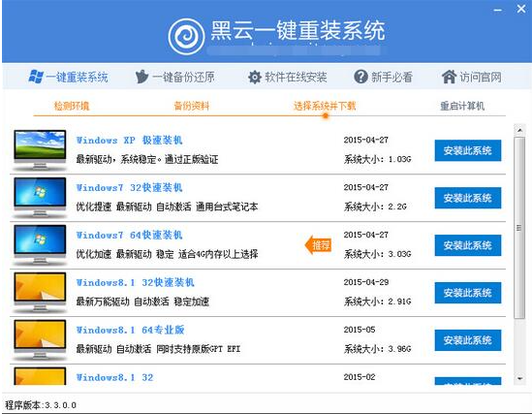
Task: Open the 访问官网 menu label
Action: tap(481, 78)
